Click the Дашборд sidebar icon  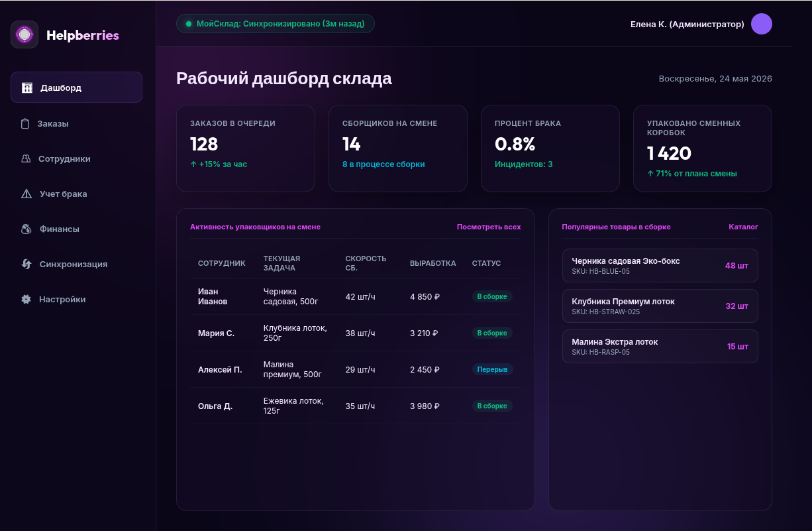click(x=27, y=88)
